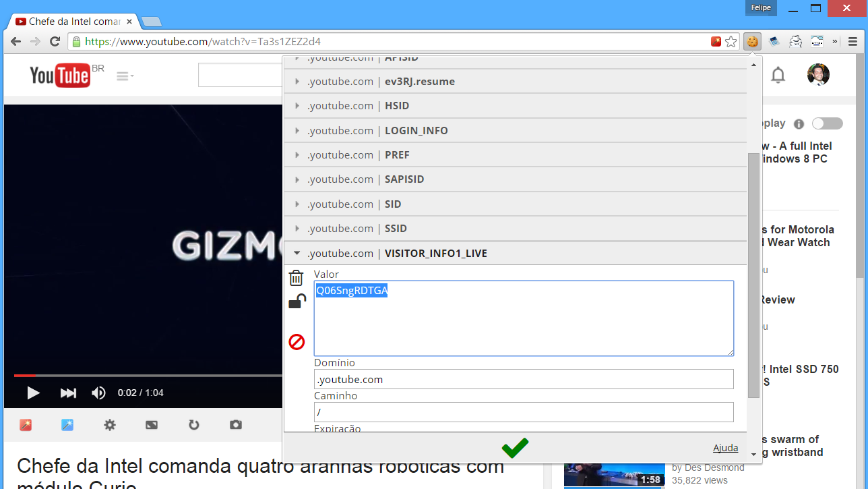Click the unlocked padlock protect-cookie icon
The image size is (868, 489).
click(x=297, y=301)
